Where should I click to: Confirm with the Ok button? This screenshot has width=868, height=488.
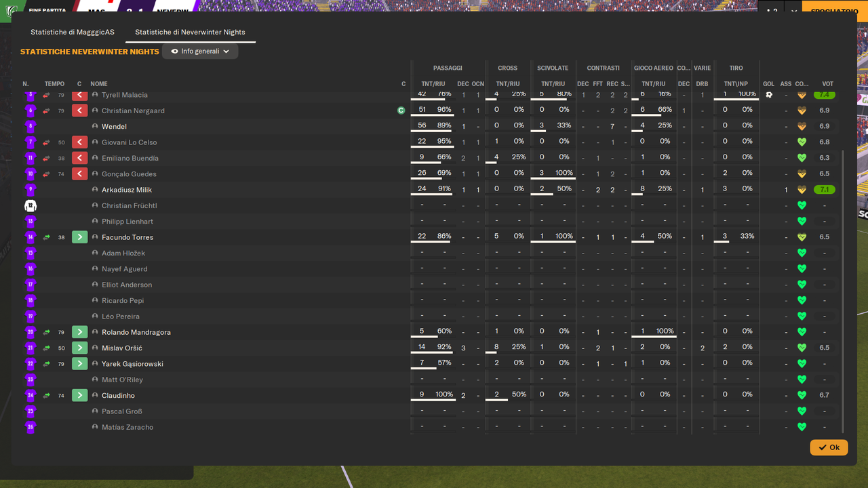(x=829, y=447)
